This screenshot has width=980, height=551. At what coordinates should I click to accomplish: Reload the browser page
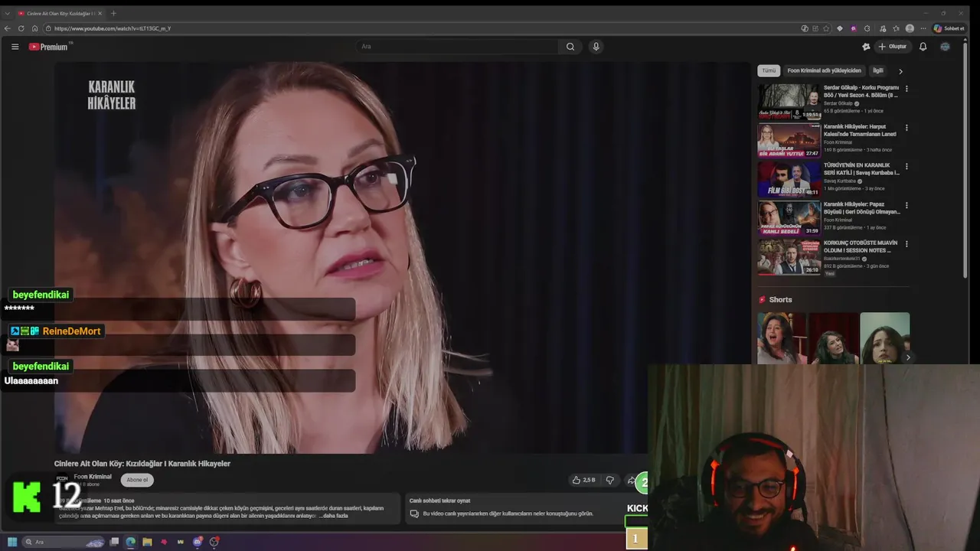tap(21, 28)
